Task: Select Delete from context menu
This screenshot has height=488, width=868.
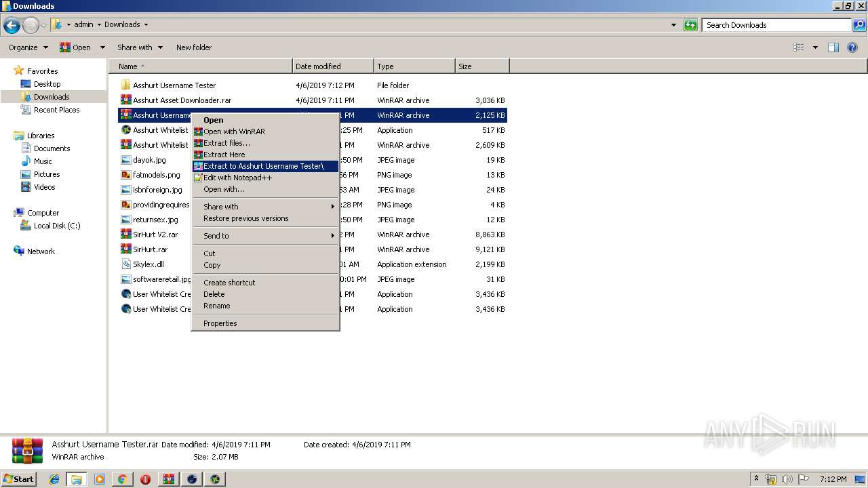Action: tap(265, 294)
